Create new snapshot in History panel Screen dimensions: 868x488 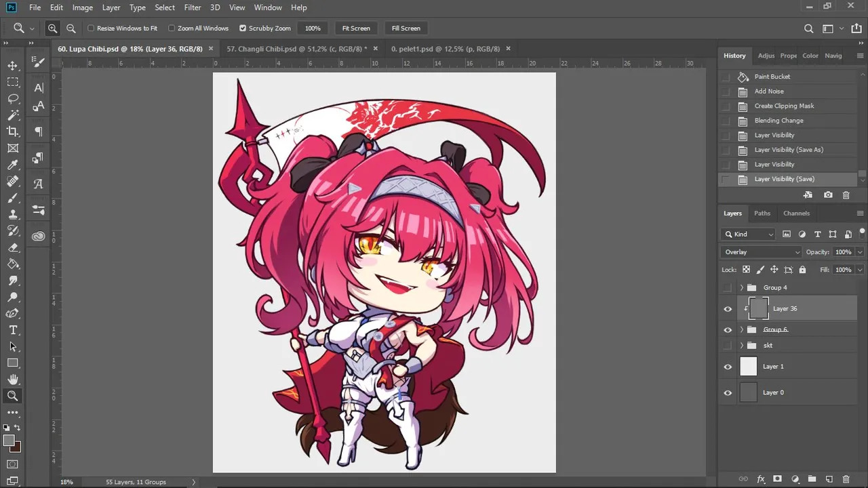pyautogui.click(x=828, y=195)
